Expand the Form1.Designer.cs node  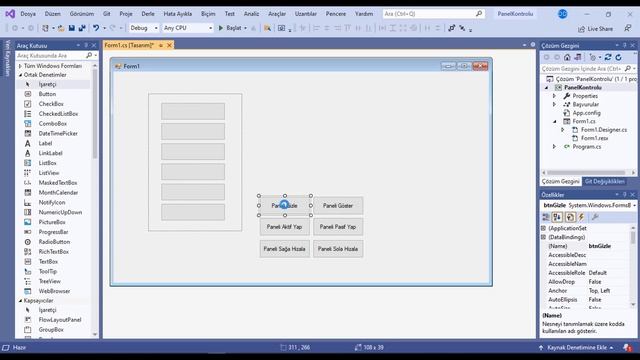(563, 130)
